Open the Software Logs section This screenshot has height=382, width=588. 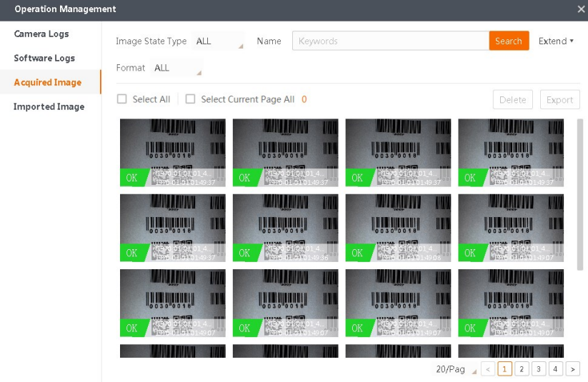point(44,58)
